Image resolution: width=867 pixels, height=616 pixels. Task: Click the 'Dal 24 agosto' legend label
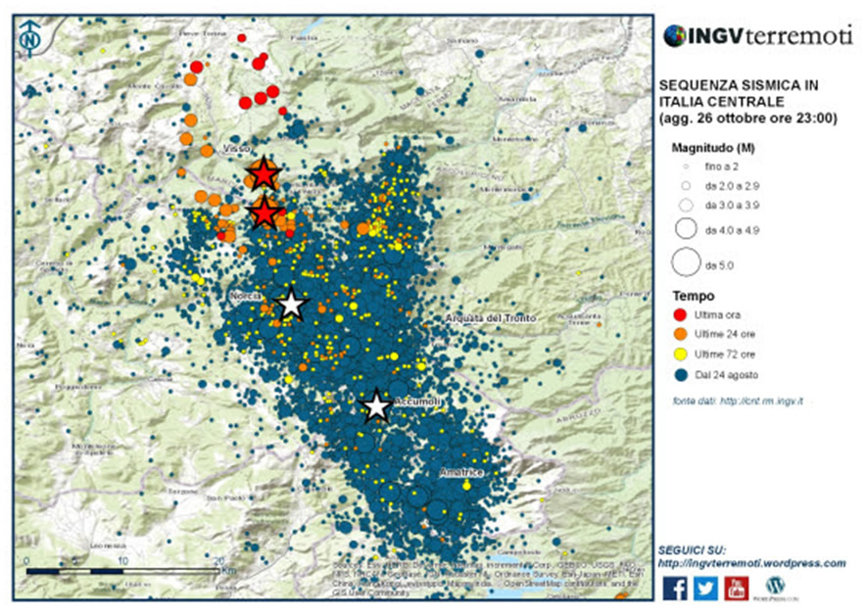pos(727,375)
